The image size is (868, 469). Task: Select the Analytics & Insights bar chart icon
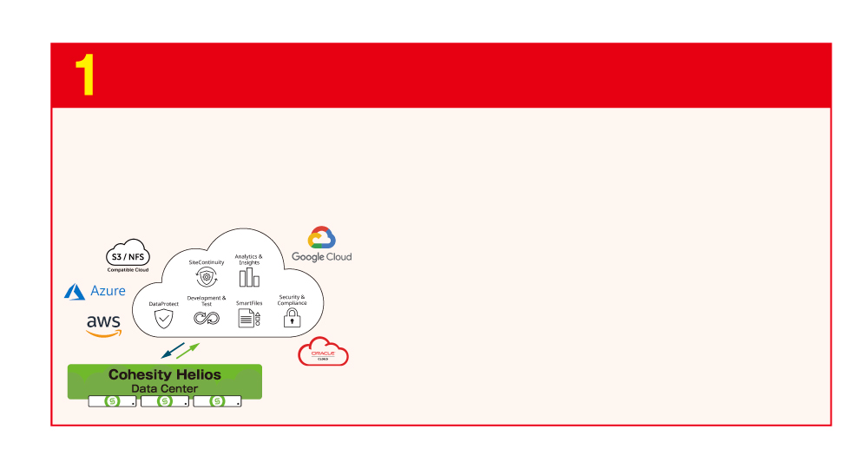click(x=249, y=277)
